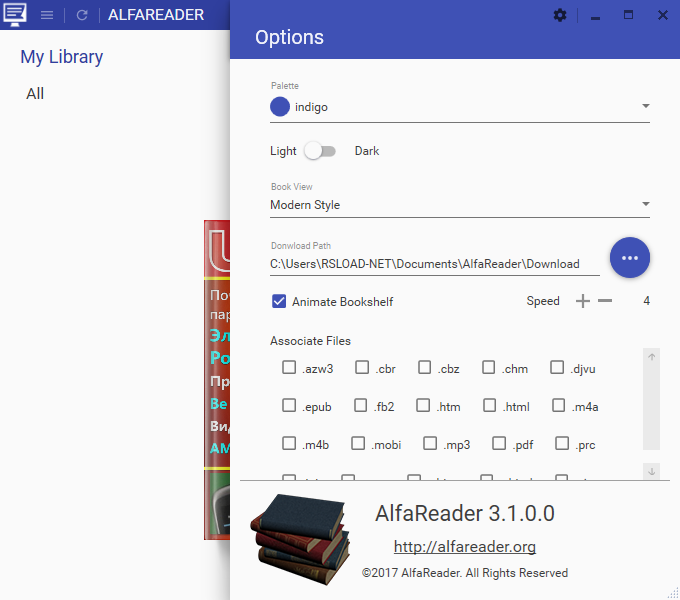The height and width of the screenshot is (600, 680).
Task: Select the Modern Style book view field
Action: (x=460, y=205)
